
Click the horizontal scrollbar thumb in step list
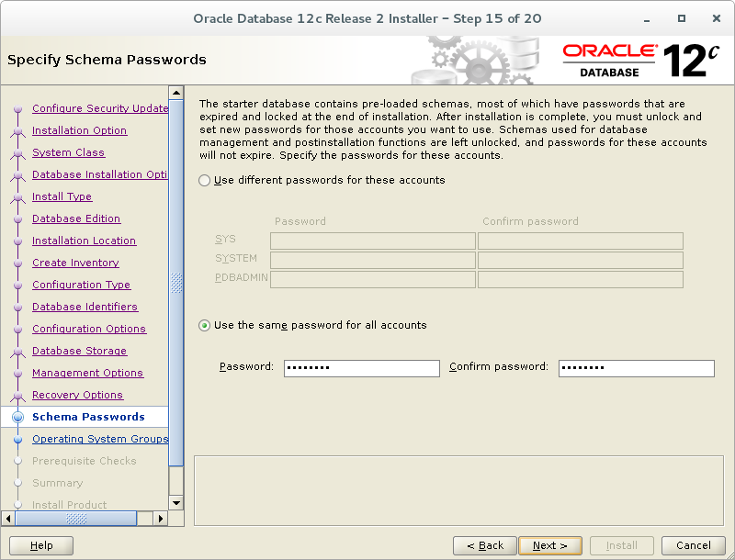[x=76, y=519]
